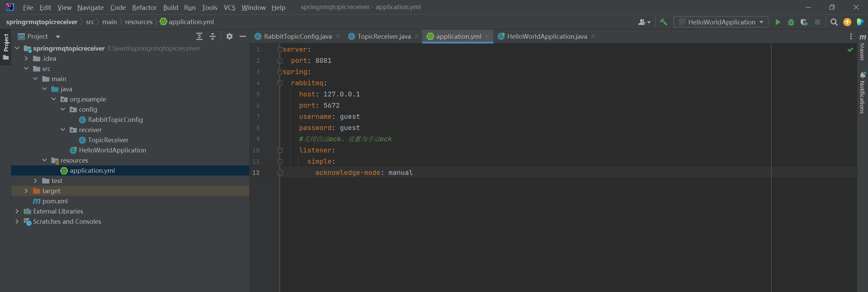Click the src breadcrumb link
The image size is (868, 292).
[90, 22]
